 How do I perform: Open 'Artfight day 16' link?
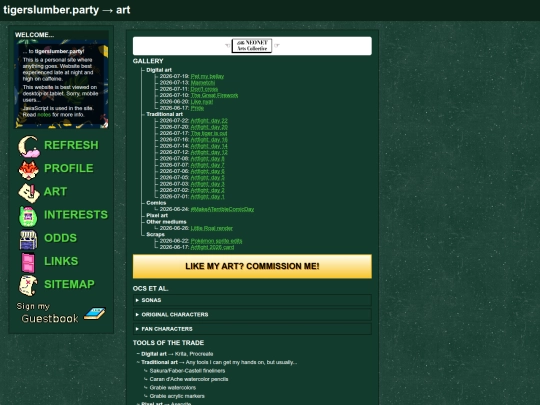(x=209, y=139)
